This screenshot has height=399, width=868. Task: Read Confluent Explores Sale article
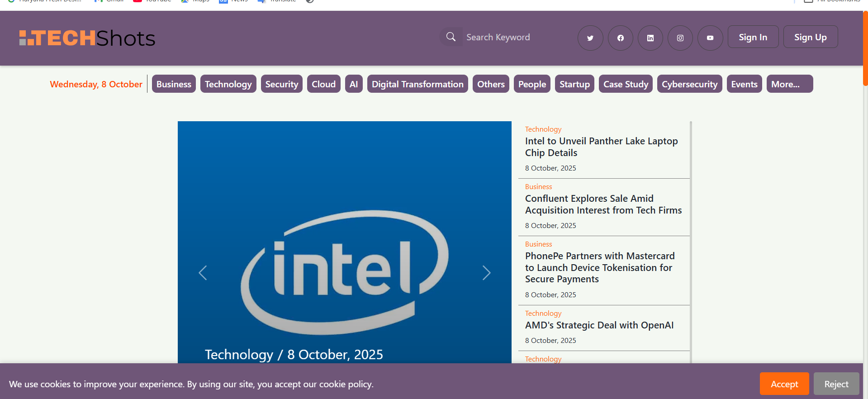click(603, 204)
